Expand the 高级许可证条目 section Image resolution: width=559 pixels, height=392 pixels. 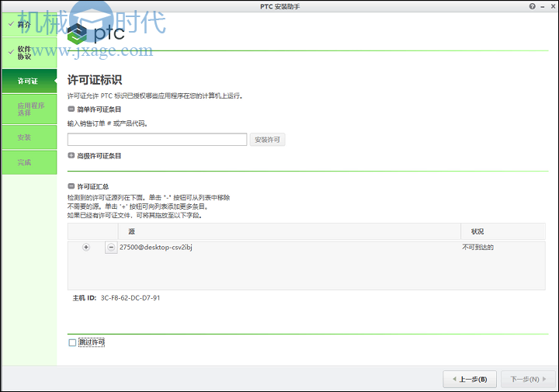tap(71, 156)
